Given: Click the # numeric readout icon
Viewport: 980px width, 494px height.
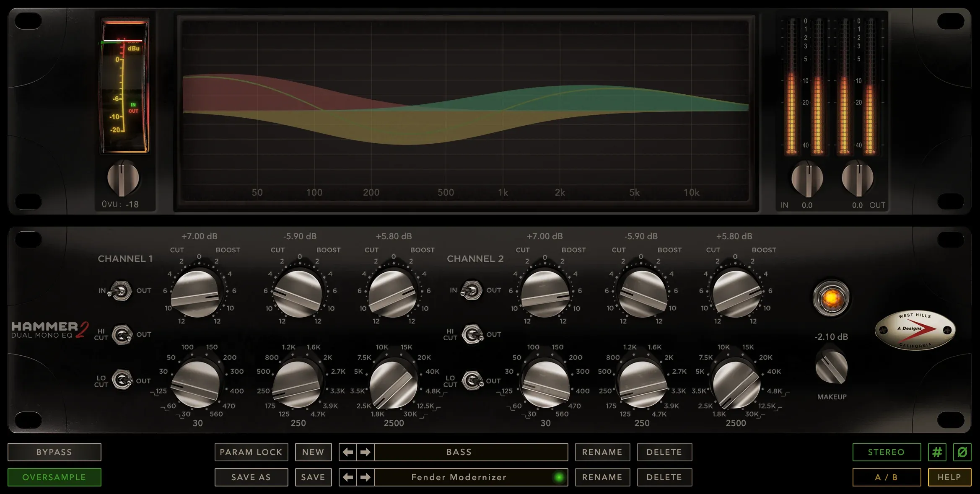Looking at the screenshot, I should point(937,452).
